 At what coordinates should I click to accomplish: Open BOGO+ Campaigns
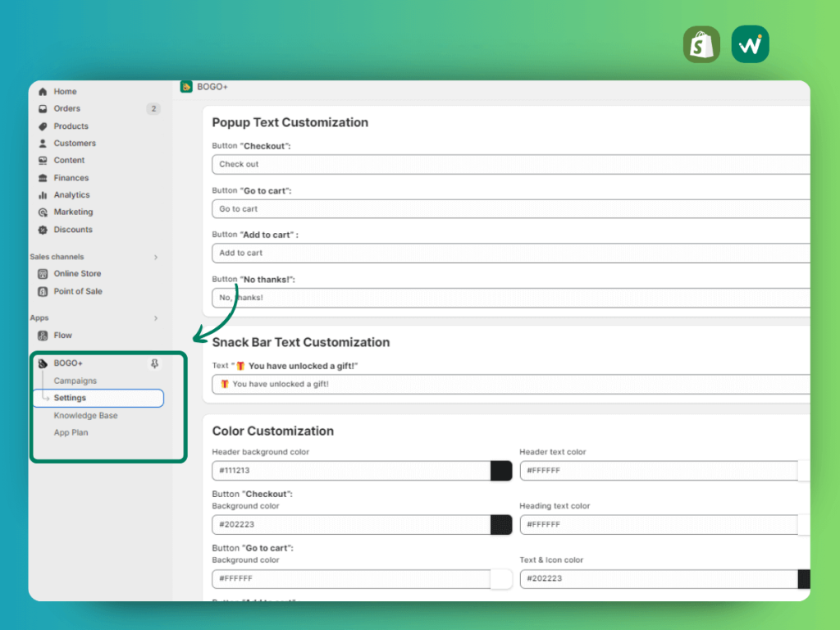pyautogui.click(x=75, y=381)
